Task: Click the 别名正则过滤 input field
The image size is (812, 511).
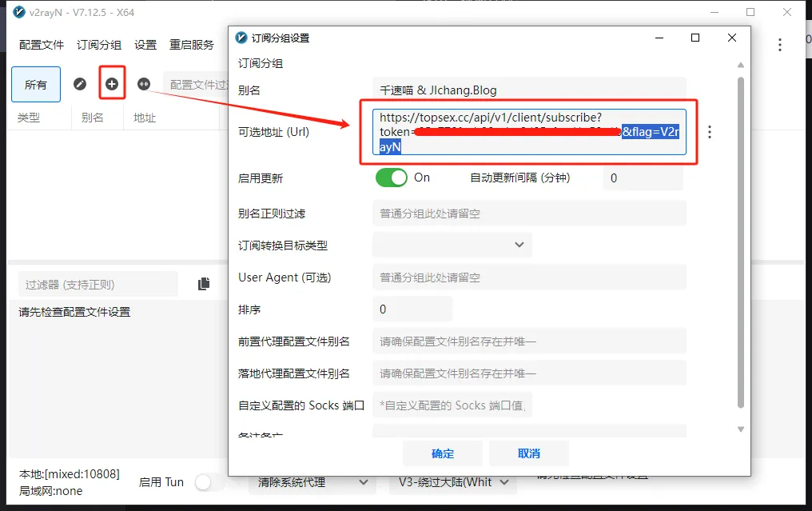Action: pos(529,213)
